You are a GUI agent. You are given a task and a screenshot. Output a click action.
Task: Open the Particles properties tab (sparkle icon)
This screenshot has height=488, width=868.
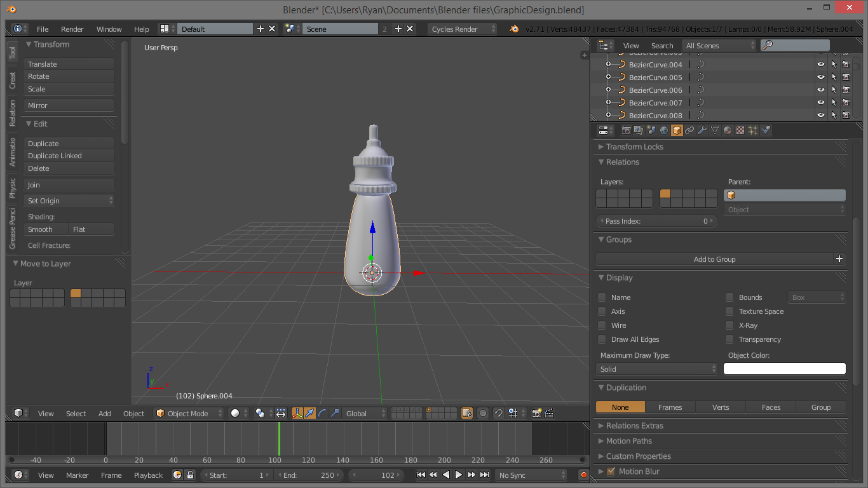pyautogui.click(x=753, y=130)
